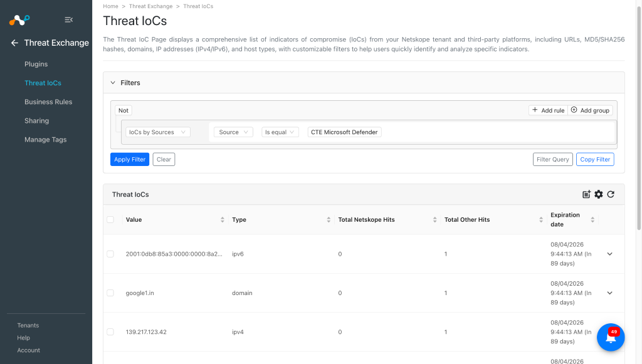The width and height of the screenshot is (642, 364).
Task: Open Manage Tags in sidebar
Action: point(45,140)
